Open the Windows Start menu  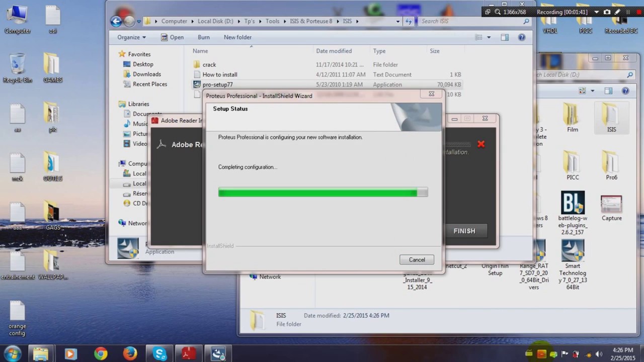12,353
